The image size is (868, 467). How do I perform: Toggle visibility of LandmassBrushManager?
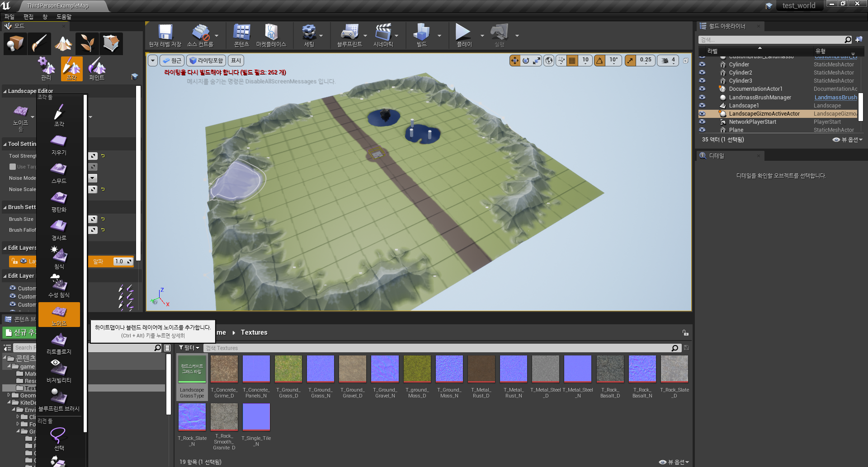point(702,97)
